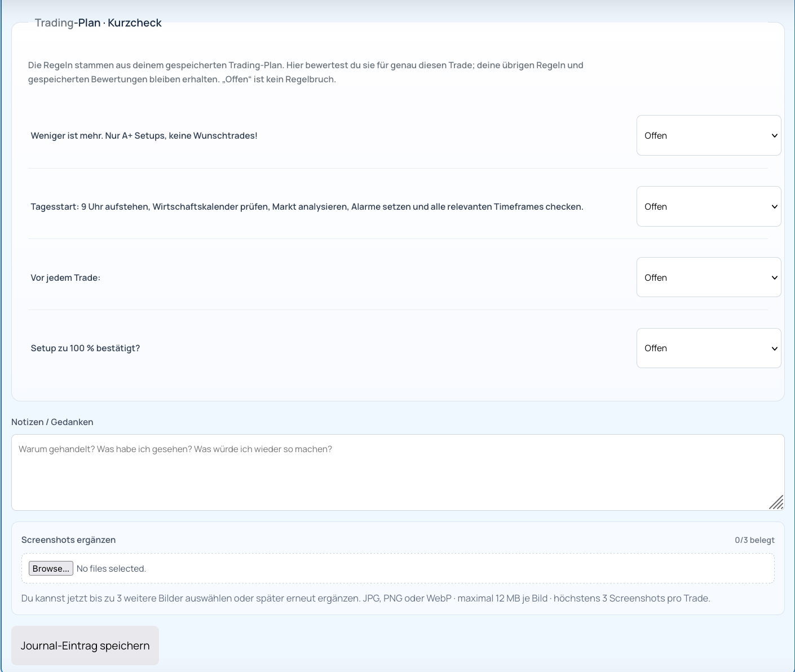This screenshot has height=672, width=795.
Task: Focus the Notizen / Gedanken text area
Action: (x=397, y=472)
